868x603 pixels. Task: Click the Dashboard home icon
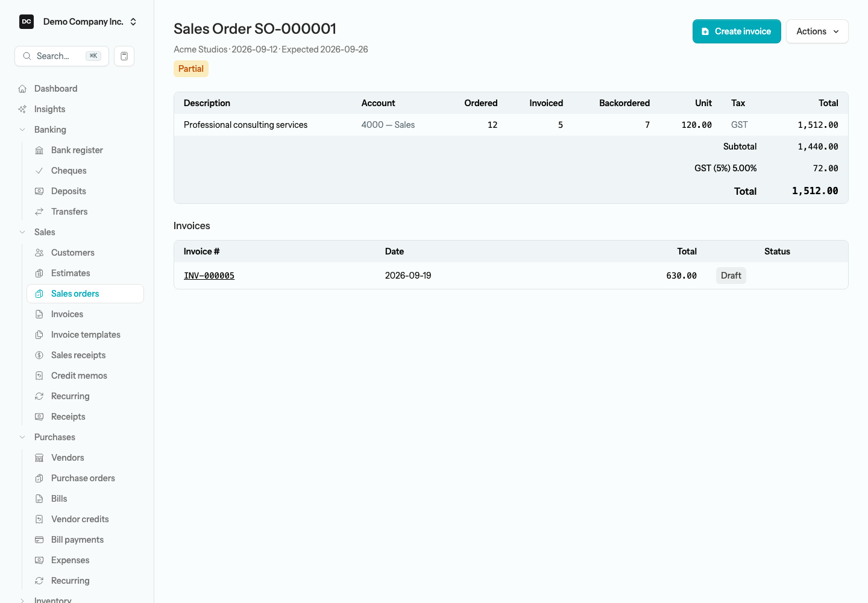pos(22,89)
